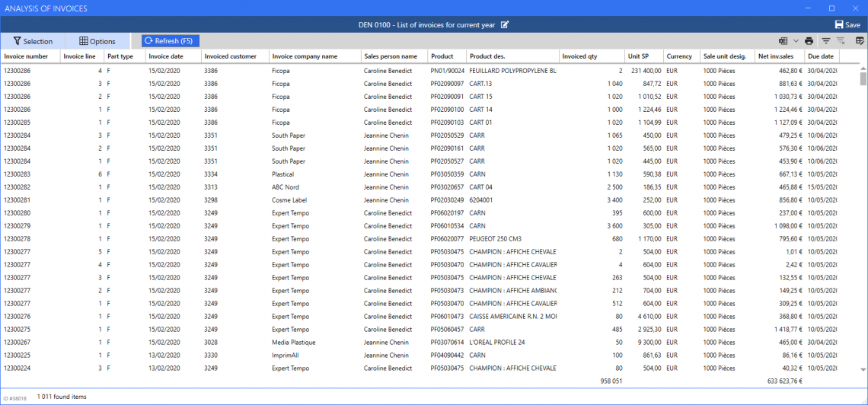This screenshot has height=405, width=868.
Task: Click the Invoiced customer column header
Action: coord(235,56)
